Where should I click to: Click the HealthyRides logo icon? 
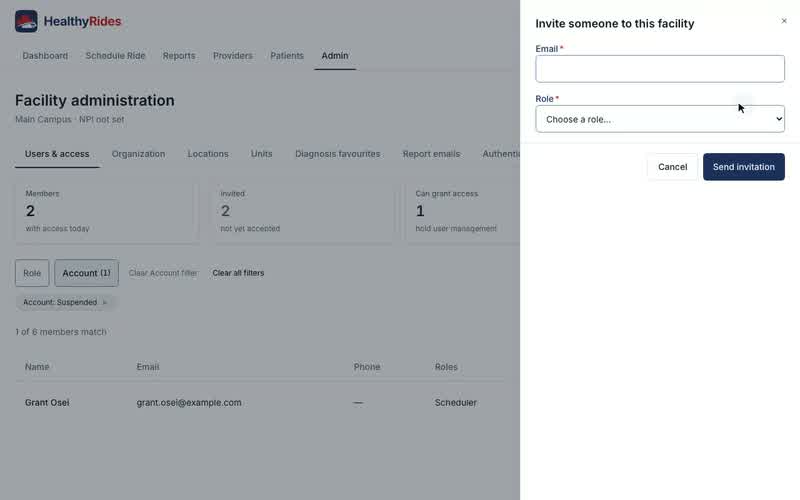pyautogui.click(x=26, y=21)
